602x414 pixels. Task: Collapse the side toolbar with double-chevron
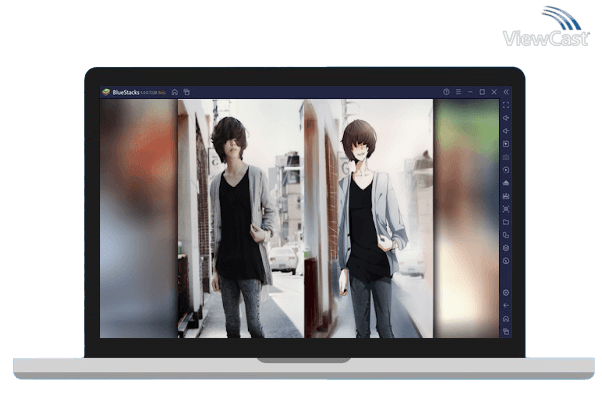[506, 92]
